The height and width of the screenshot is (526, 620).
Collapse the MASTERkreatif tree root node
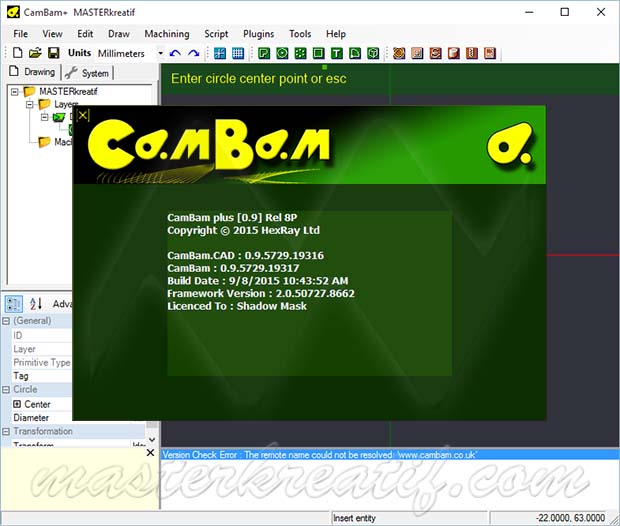click(15, 92)
